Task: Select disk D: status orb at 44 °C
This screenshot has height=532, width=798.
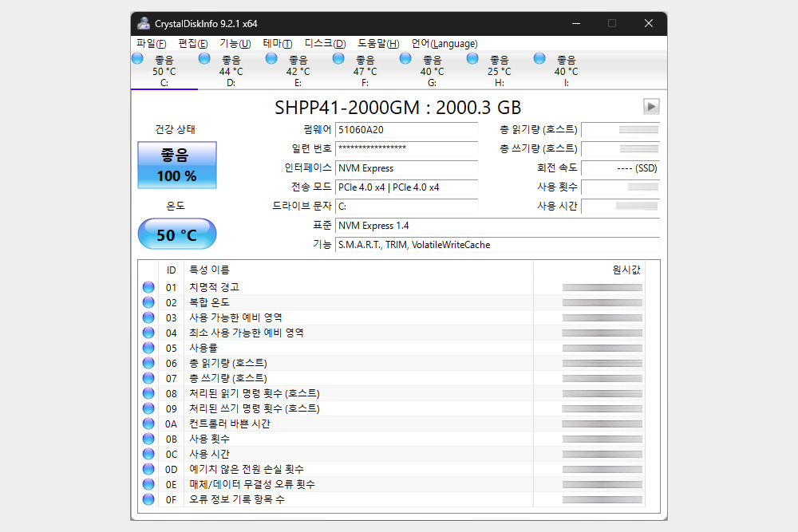Action: [204, 58]
